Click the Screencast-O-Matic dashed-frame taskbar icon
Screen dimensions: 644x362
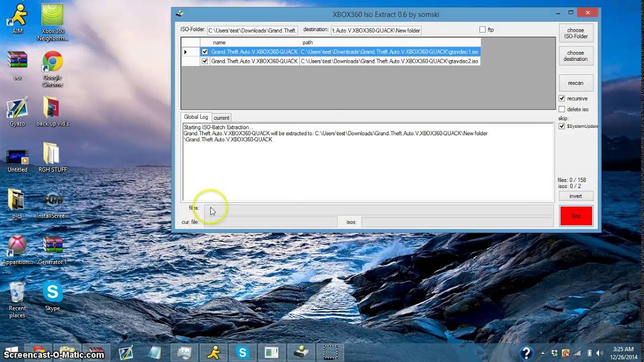click(331, 352)
